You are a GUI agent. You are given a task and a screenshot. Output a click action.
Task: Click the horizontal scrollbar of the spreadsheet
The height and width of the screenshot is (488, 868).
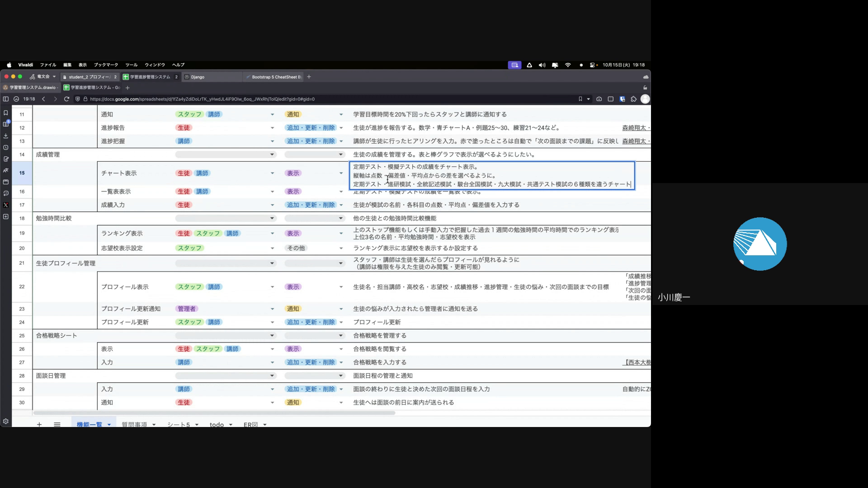click(214, 413)
